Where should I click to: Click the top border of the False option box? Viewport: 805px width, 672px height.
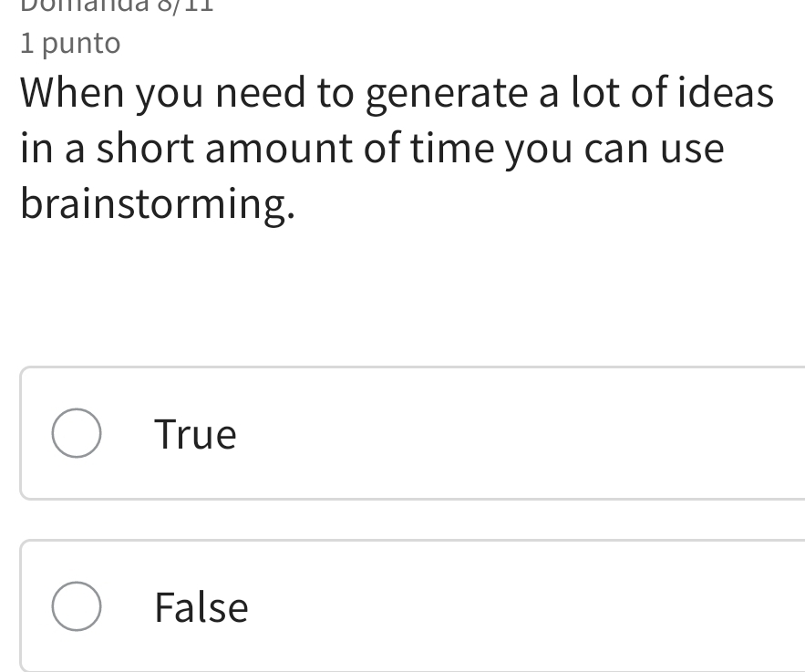(x=410, y=542)
